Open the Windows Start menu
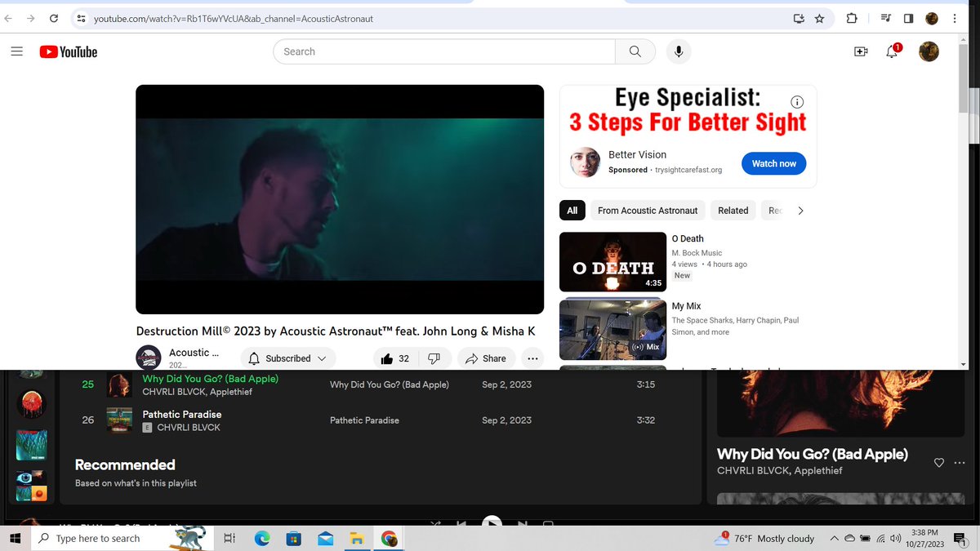The image size is (980, 551). tap(15, 539)
